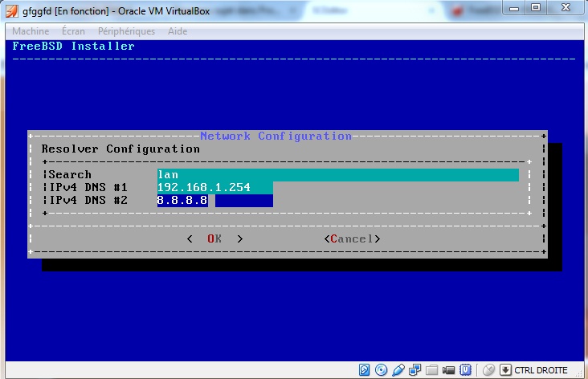Click the keyboard capture arrow icon
588x379 pixels.
(505, 370)
